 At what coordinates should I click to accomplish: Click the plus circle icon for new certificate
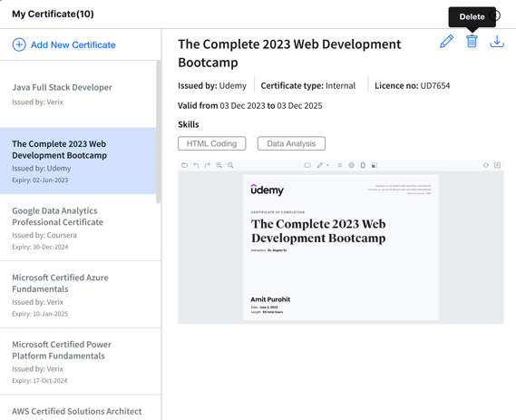coord(19,44)
